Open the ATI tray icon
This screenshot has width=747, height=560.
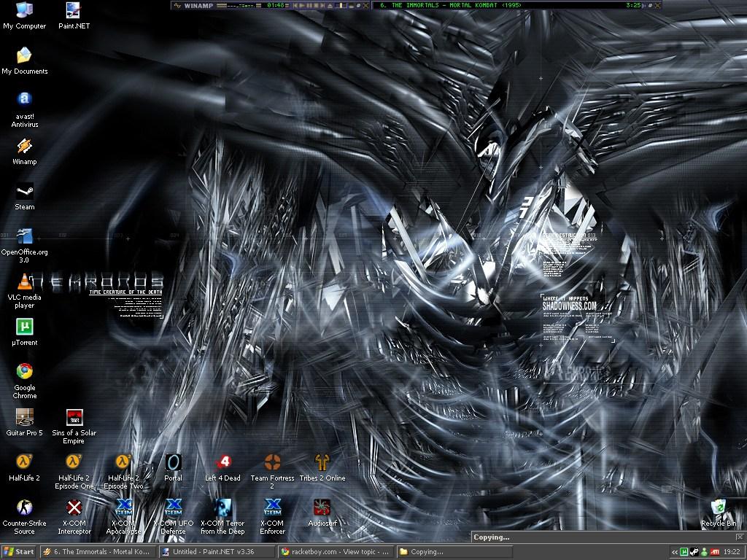(715, 552)
